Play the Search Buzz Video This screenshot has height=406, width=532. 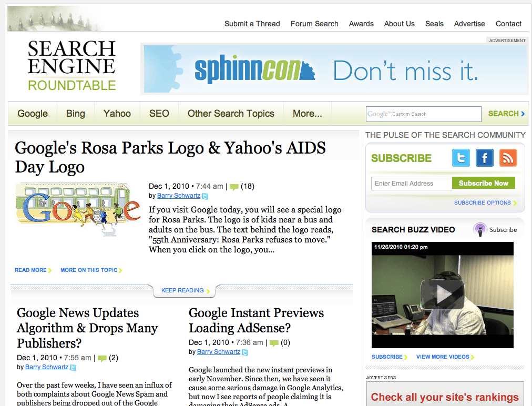tap(443, 295)
